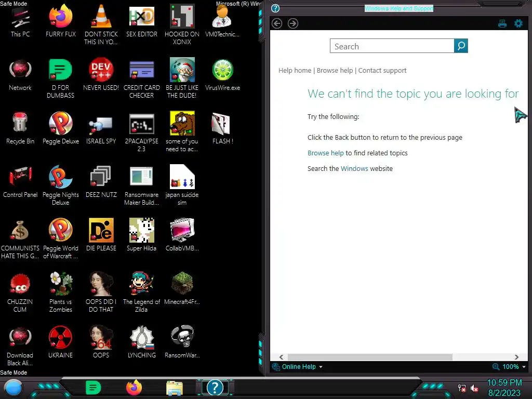Open File Explorer from the taskbar
This screenshot has width=532, height=399.
175,388
